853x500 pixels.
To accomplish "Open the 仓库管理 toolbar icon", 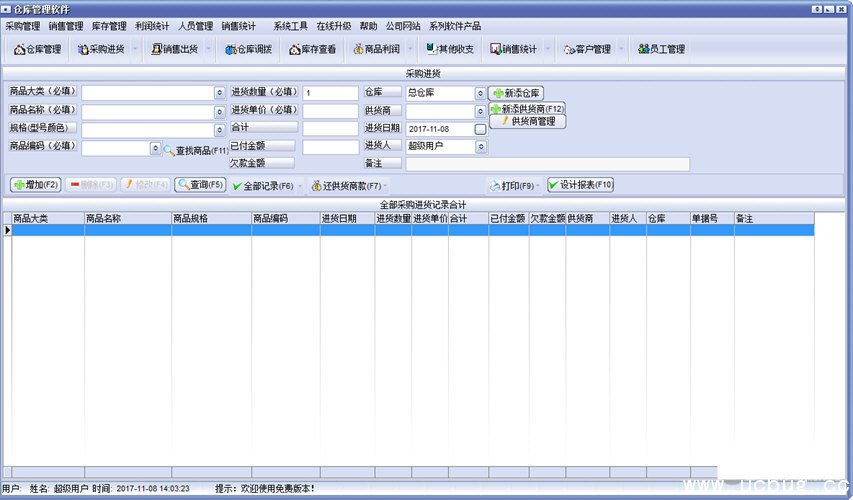I will point(37,49).
